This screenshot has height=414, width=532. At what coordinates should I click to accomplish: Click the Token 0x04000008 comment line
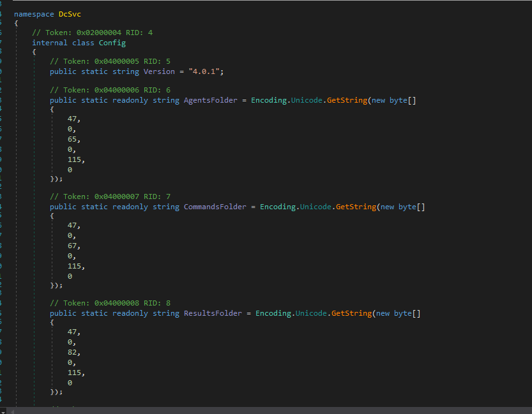[x=110, y=302]
